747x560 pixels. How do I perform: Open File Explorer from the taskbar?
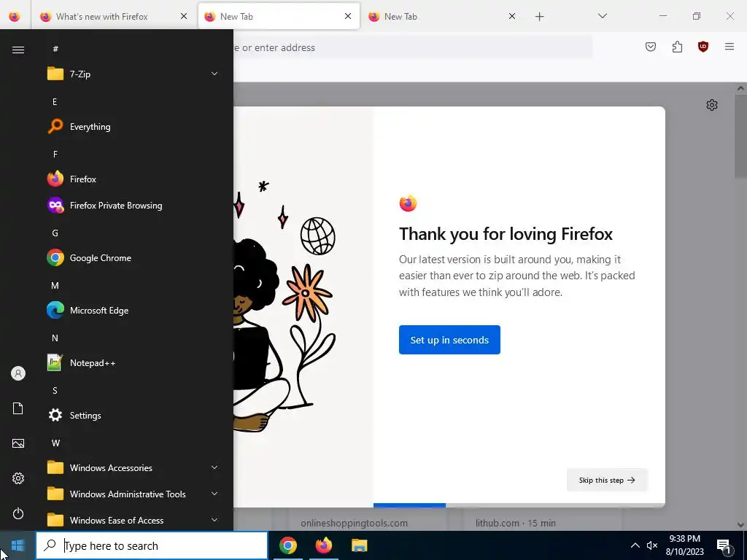tap(359, 545)
